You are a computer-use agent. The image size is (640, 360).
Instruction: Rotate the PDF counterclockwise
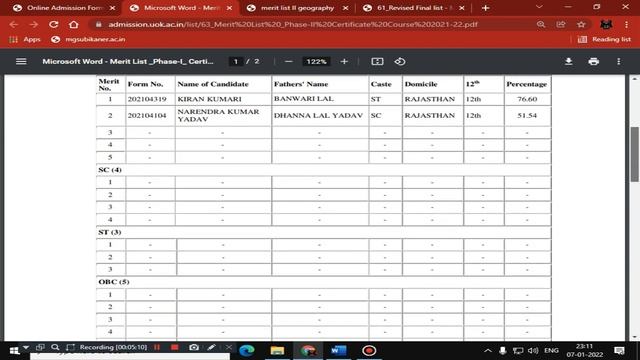pyautogui.click(x=400, y=62)
